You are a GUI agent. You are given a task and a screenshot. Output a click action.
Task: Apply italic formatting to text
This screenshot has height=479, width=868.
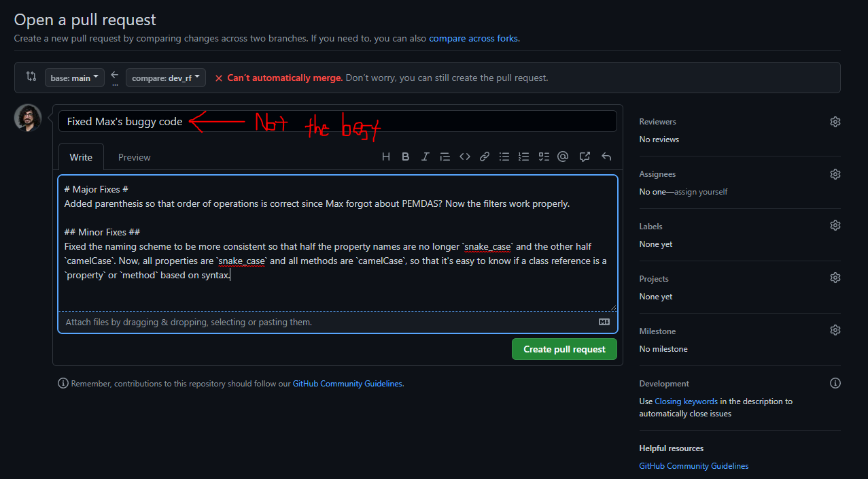426,156
